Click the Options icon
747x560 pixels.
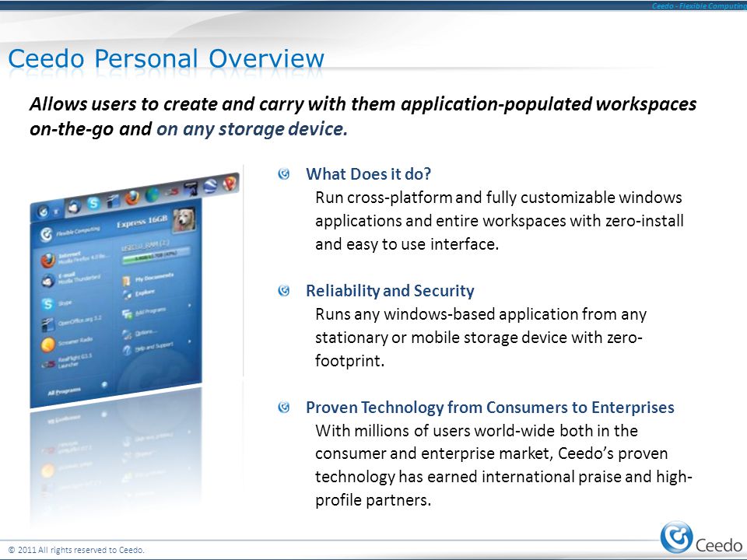[x=127, y=334]
